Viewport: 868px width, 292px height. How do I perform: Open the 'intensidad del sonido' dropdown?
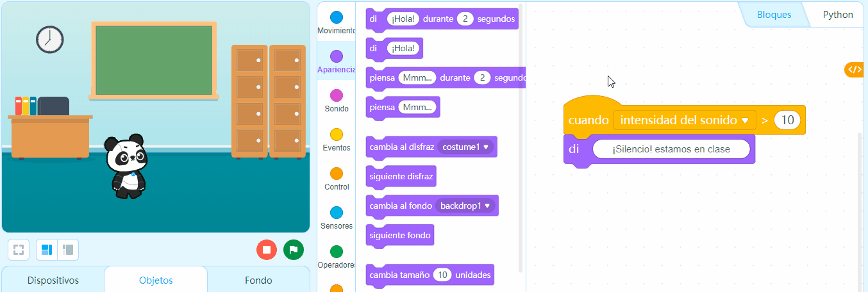[685, 120]
